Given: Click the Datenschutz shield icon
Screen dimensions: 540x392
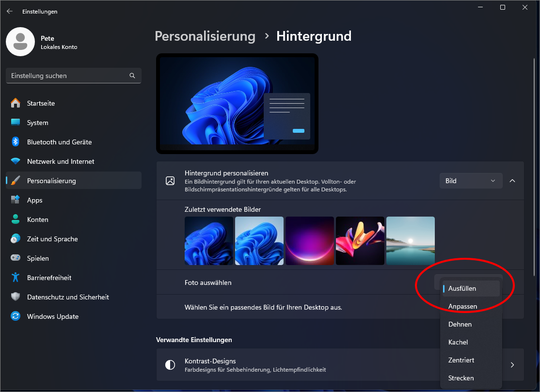Looking at the screenshot, I should [x=16, y=297].
